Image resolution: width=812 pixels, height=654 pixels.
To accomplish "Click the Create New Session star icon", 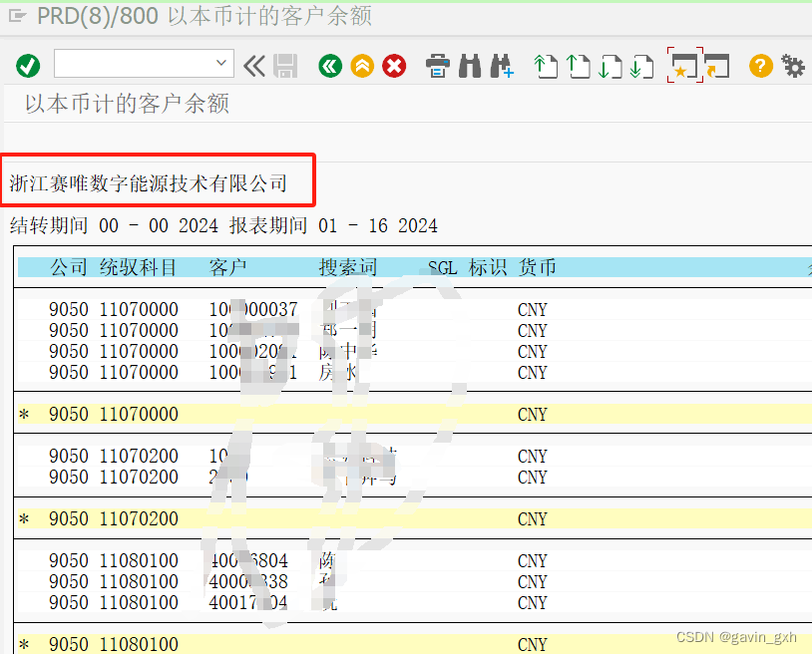I will pyautogui.click(x=685, y=65).
